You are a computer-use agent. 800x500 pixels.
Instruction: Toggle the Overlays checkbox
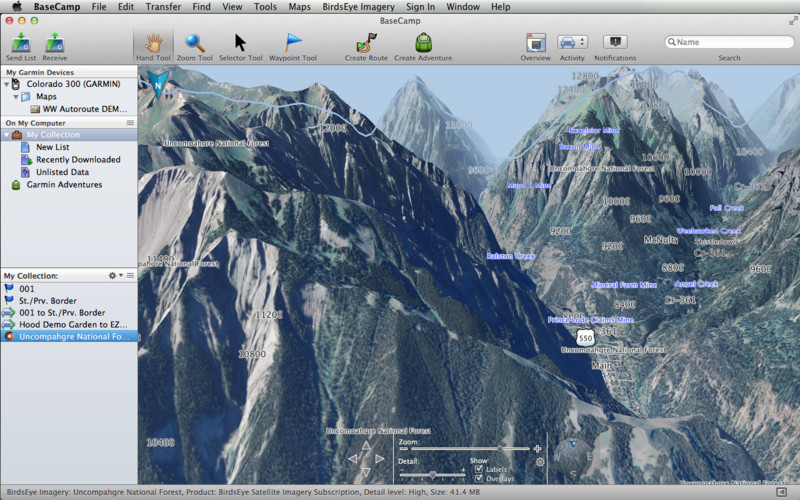(x=479, y=479)
